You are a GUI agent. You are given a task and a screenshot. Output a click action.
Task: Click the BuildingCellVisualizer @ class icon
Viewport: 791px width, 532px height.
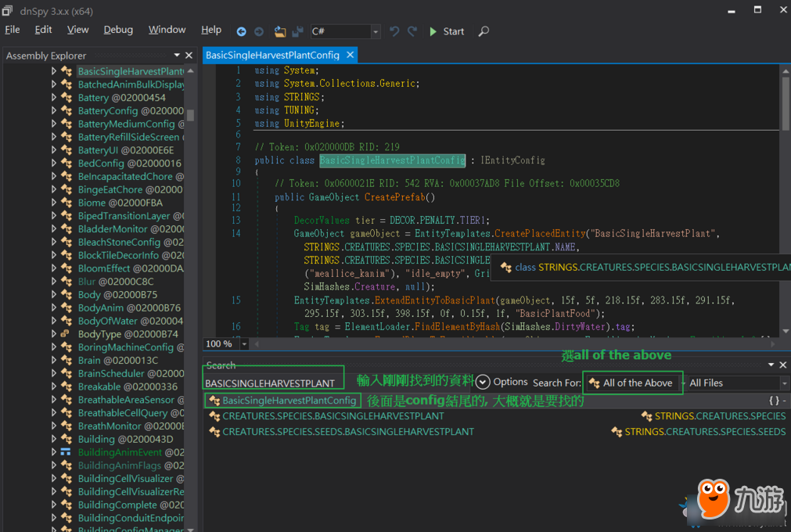pos(66,478)
